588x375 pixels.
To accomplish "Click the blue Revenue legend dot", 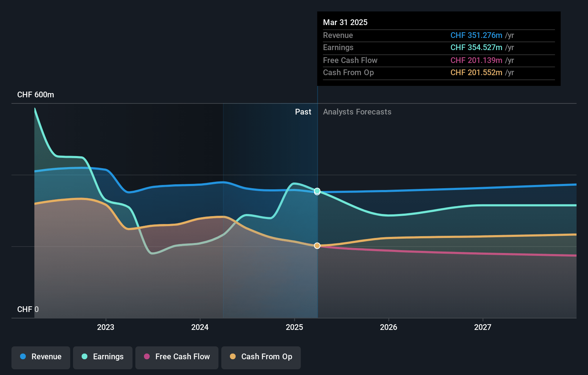I will (x=23, y=356).
